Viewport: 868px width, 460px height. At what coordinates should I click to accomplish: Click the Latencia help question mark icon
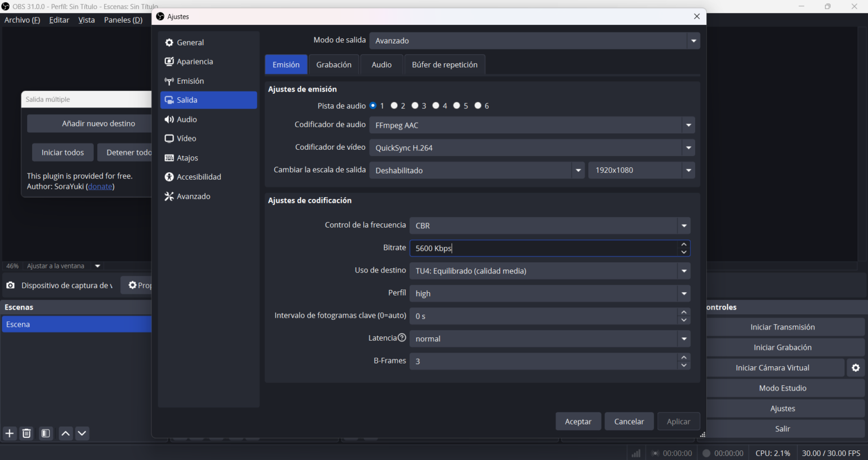(402, 338)
